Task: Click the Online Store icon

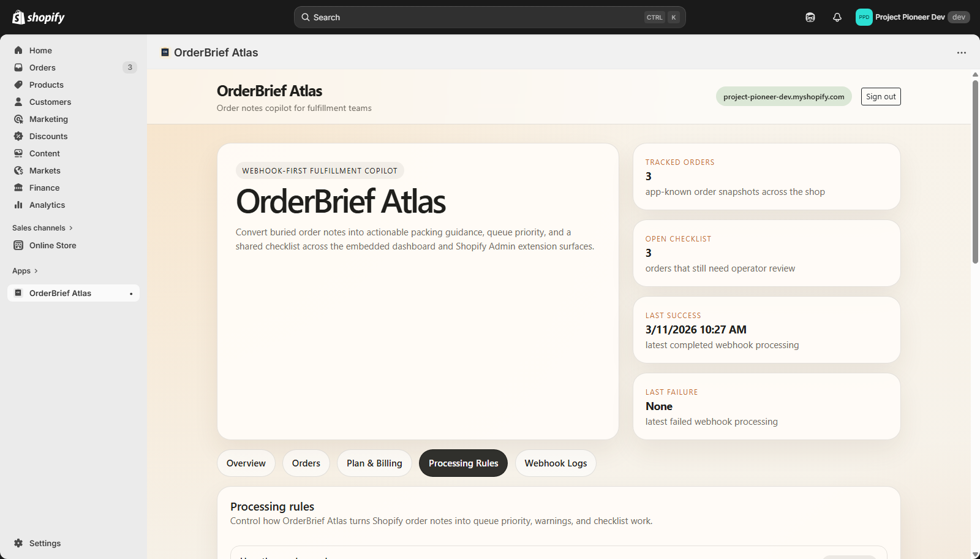Action: point(18,245)
